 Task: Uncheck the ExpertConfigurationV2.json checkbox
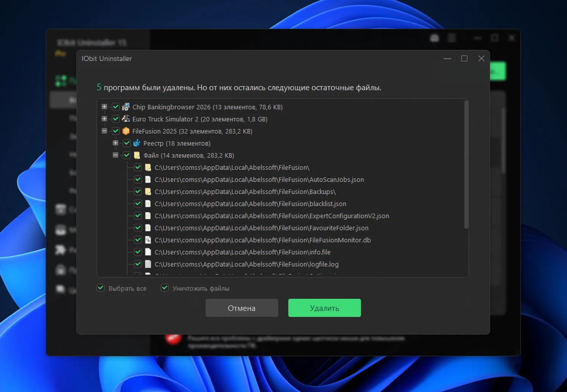[x=138, y=216]
